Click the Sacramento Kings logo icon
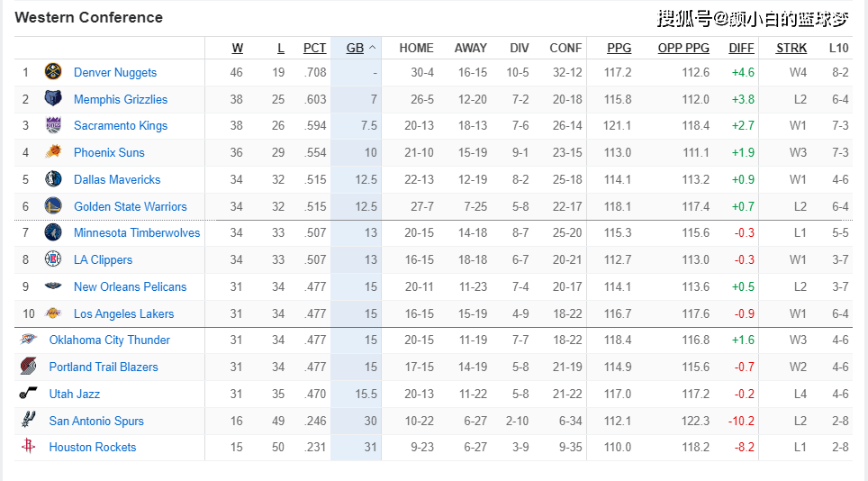Screen dimensions: 868x481 point(53,125)
